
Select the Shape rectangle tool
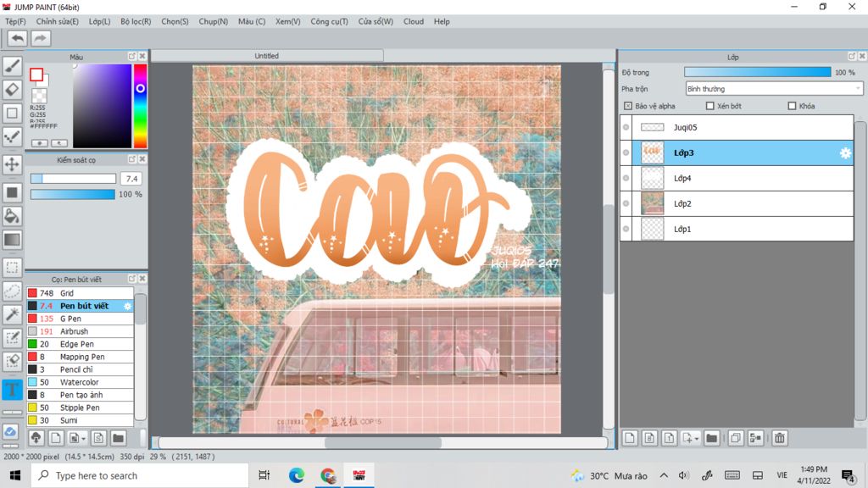[x=12, y=114]
